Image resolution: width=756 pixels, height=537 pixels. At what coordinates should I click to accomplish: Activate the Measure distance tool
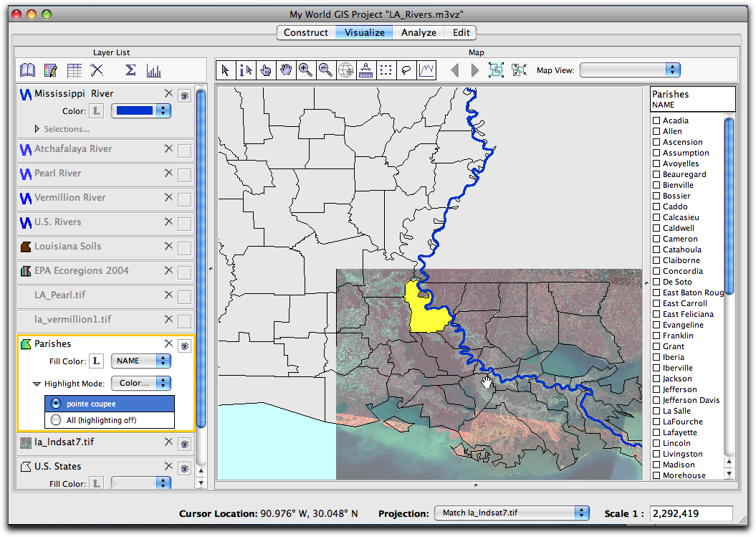tap(365, 70)
